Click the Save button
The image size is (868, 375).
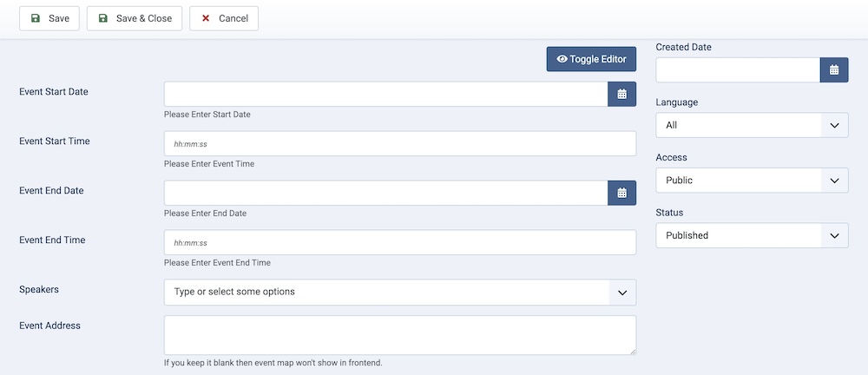coord(49,18)
